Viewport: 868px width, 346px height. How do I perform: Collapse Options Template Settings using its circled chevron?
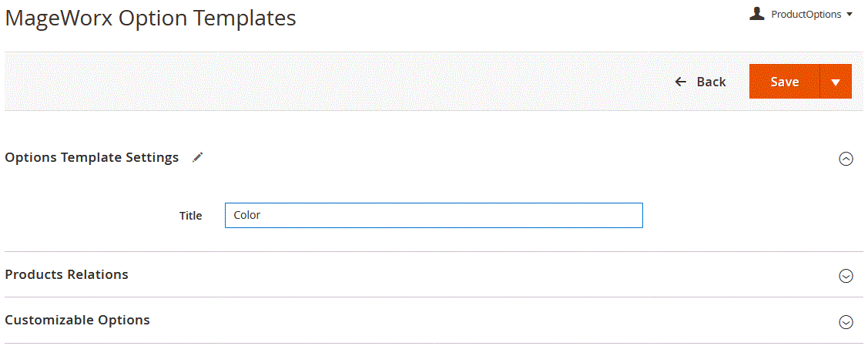click(x=846, y=160)
